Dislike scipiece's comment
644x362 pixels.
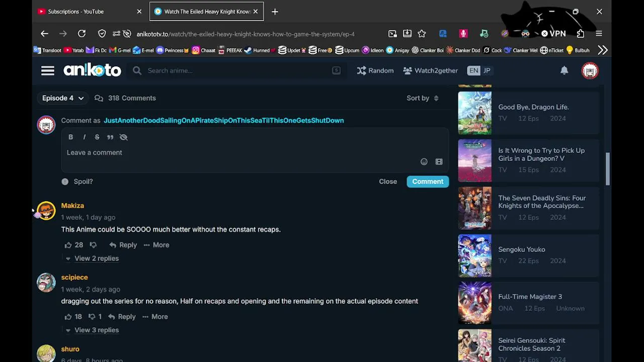tap(92, 317)
